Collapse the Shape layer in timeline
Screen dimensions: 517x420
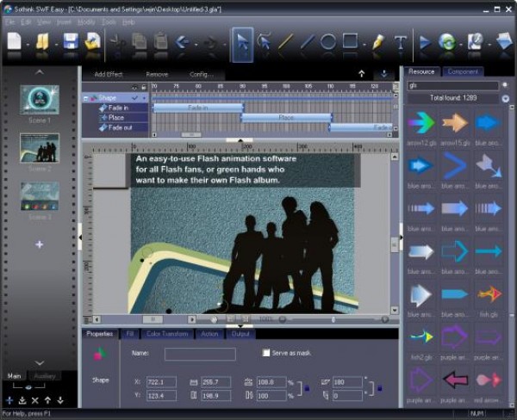[85, 98]
